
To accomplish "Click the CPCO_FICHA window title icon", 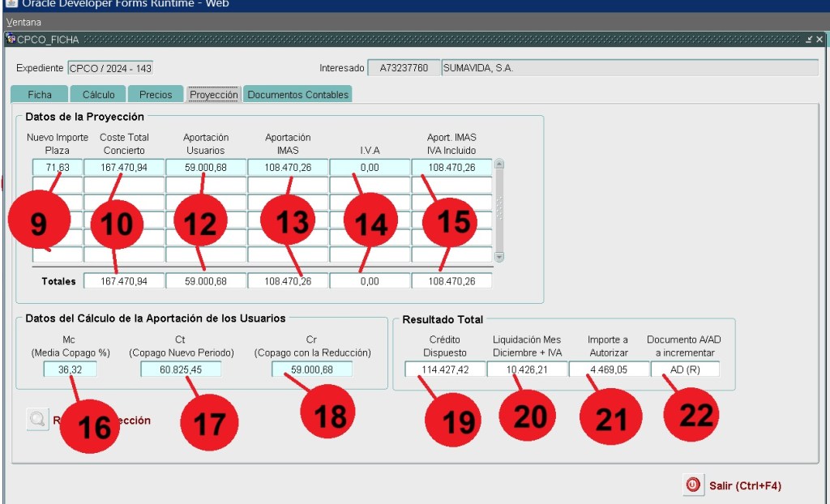I will [x=11, y=39].
